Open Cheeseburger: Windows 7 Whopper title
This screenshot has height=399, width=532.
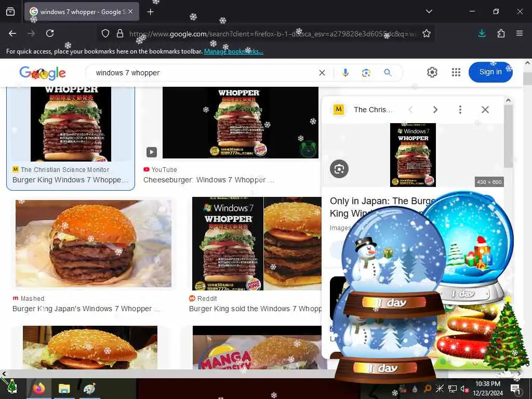[208, 180]
